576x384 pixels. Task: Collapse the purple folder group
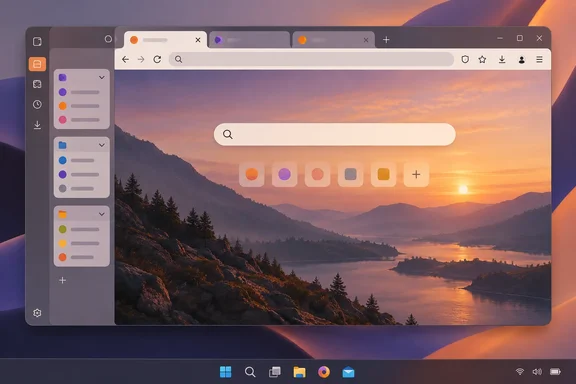coord(102,78)
